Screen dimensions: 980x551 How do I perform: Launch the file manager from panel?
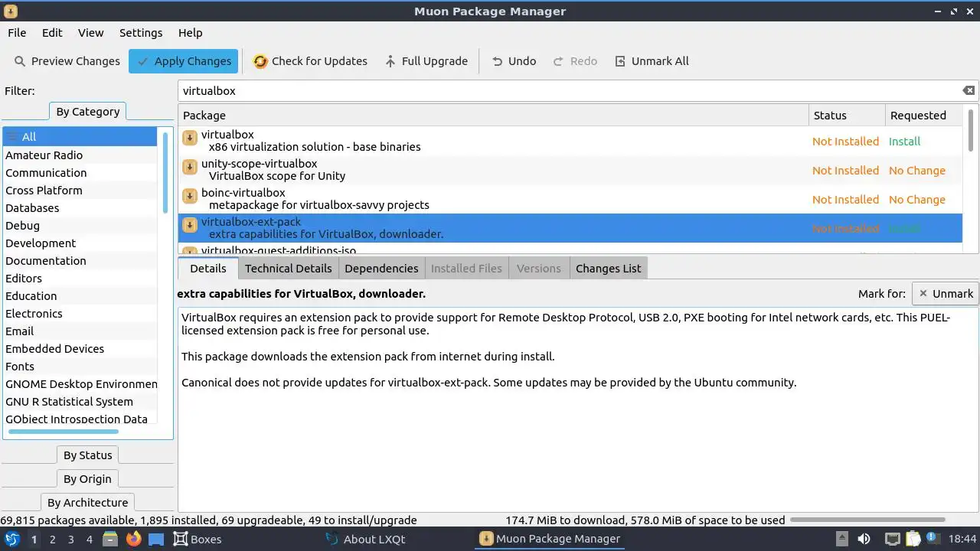110,539
